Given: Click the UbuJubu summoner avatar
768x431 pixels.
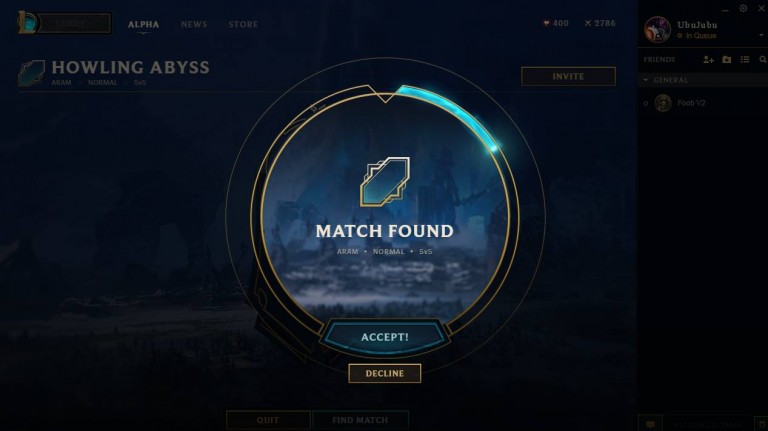Looking at the screenshot, I should point(657,29).
